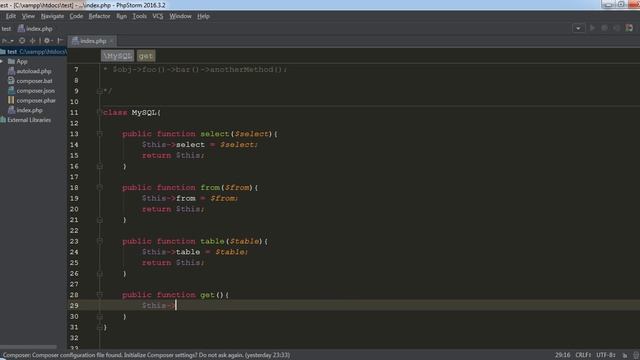Click the project panel horizontal scrollbar
This screenshot has height=360, width=640.
point(28,347)
